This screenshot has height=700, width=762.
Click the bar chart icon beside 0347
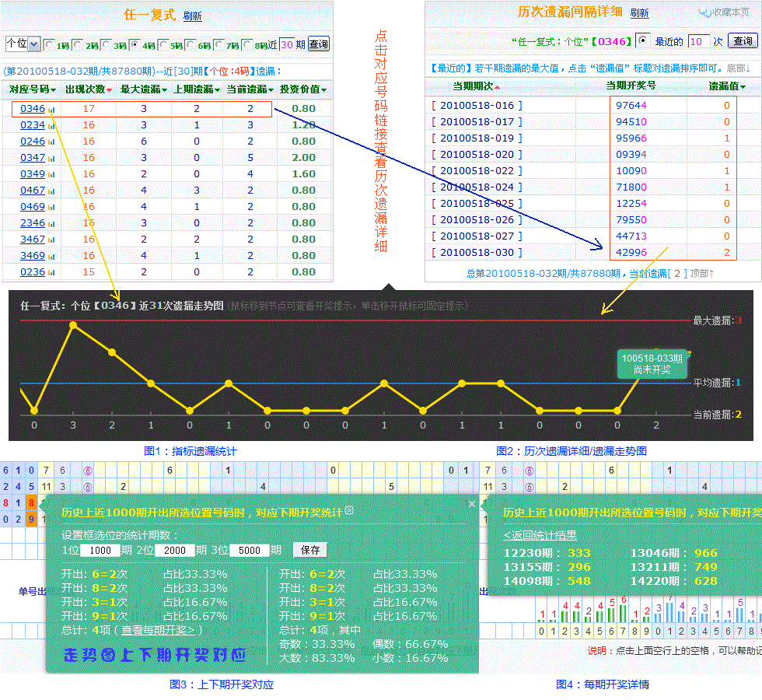(52, 159)
